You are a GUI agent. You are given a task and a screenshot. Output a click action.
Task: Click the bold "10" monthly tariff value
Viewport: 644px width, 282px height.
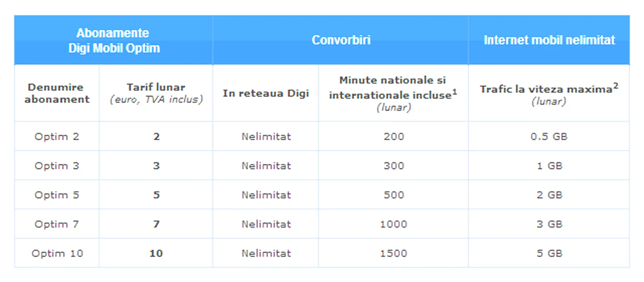click(x=156, y=253)
